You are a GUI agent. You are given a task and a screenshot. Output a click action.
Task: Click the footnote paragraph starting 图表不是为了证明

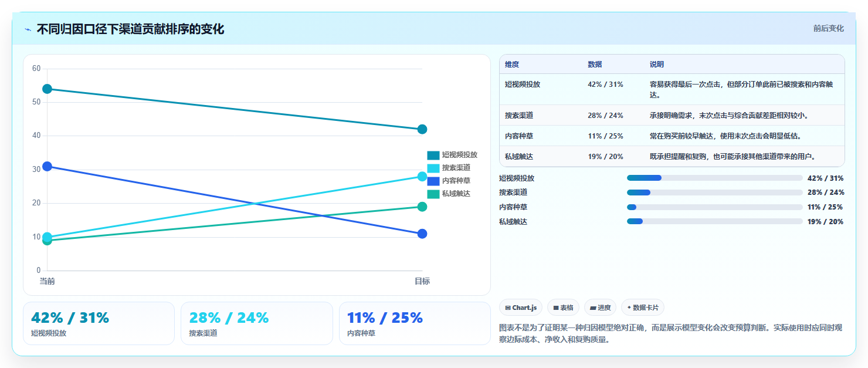pyautogui.click(x=670, y=333)
